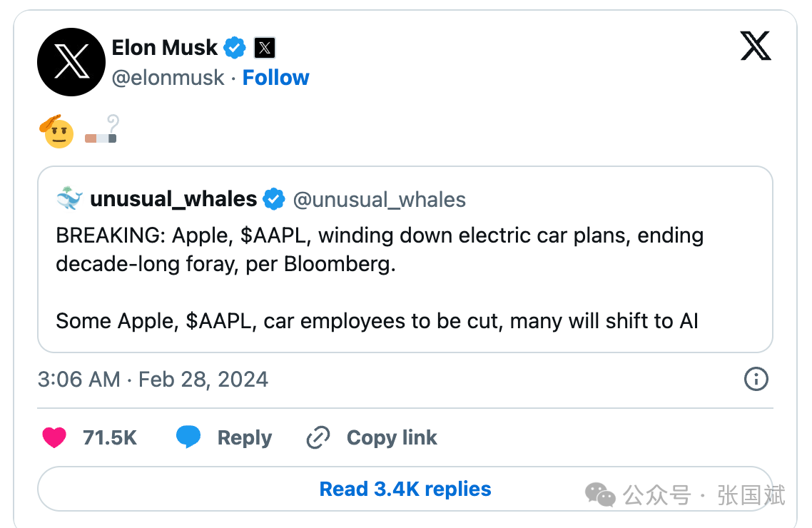Click the Elon Musk display name

[165, 48]
